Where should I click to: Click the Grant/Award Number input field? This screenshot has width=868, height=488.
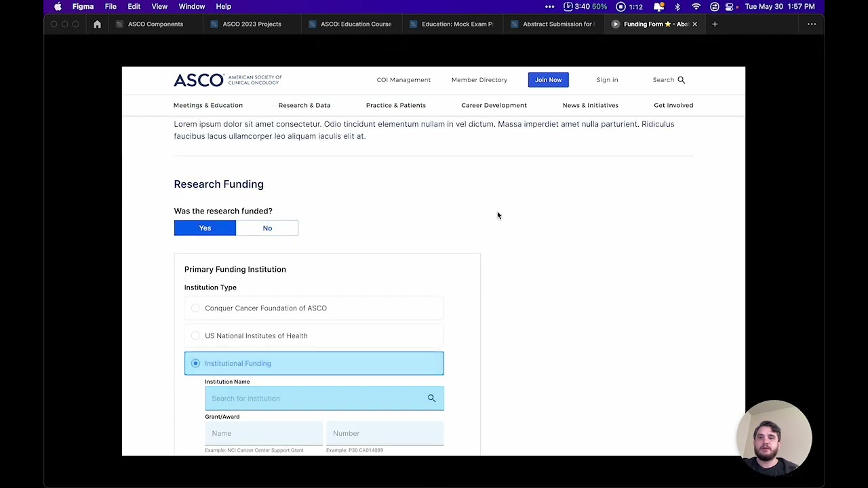[385, 433]
